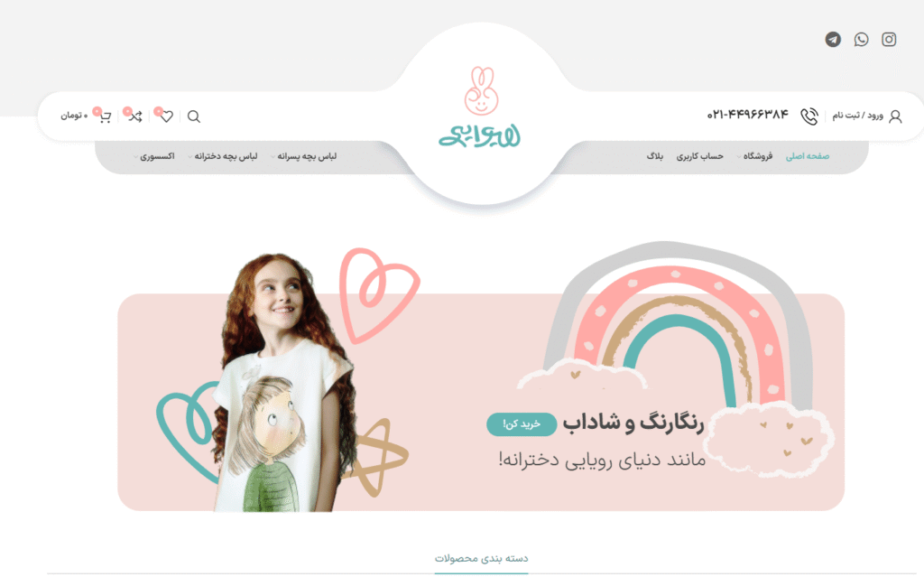Go to صفحه اصلی menu item

coord(808,156)
